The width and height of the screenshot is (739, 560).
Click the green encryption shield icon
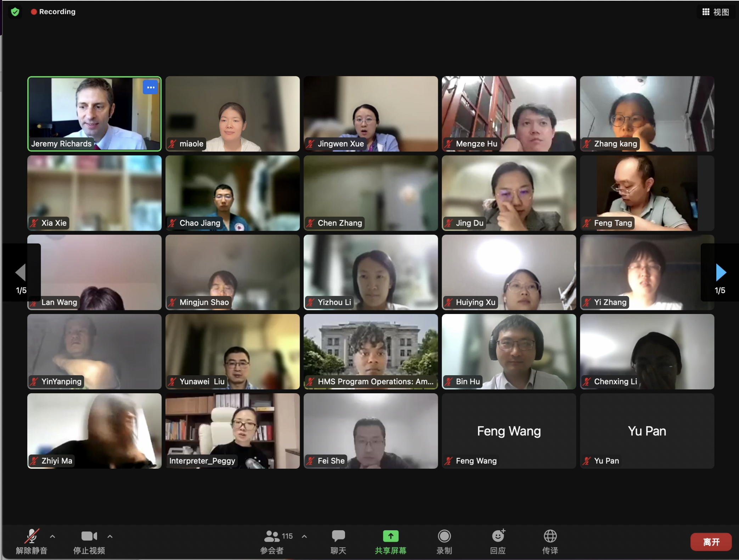coord(15,12)
